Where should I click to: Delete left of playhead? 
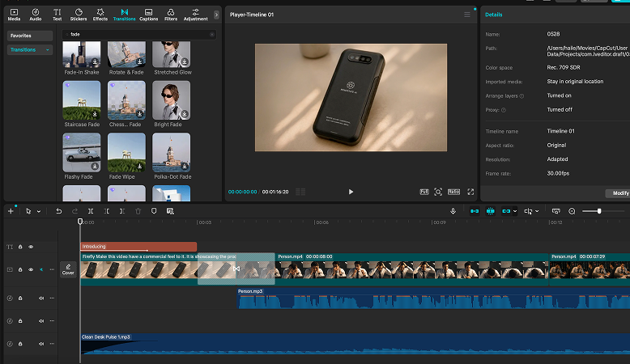106,211
